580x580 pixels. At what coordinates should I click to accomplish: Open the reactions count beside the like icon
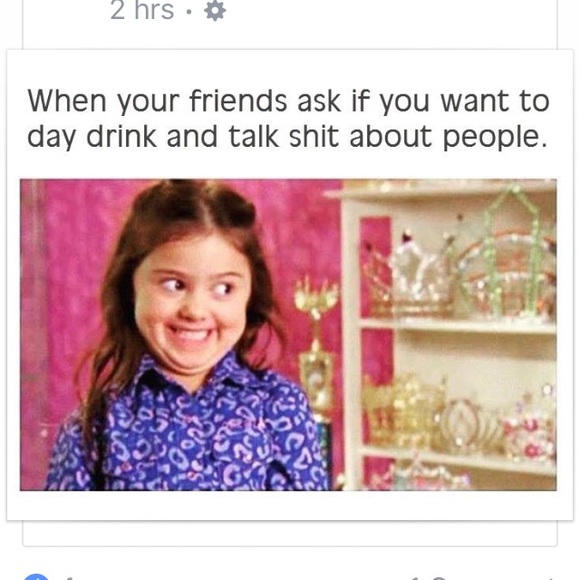click(x=69, y=577)
